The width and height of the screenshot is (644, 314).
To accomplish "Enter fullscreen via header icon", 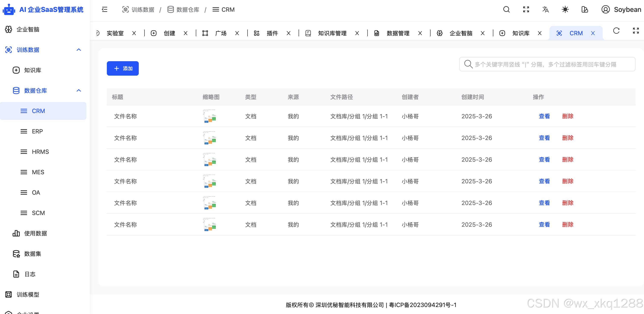I will pos(526,10).
